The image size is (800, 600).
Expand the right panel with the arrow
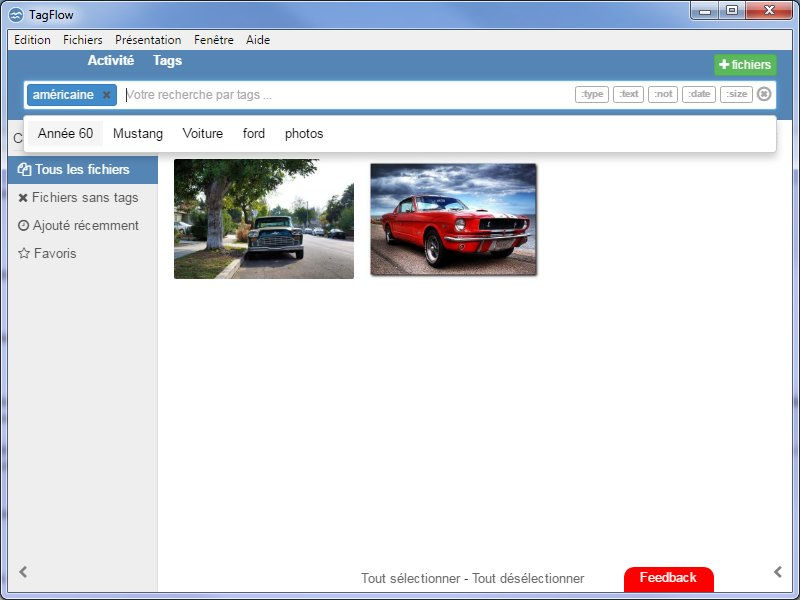pos(778,572)
